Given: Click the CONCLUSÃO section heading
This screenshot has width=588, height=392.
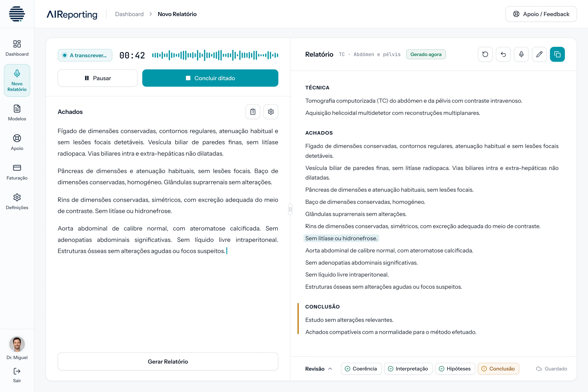Looking at the screenshot, I should tap(322, 307).
